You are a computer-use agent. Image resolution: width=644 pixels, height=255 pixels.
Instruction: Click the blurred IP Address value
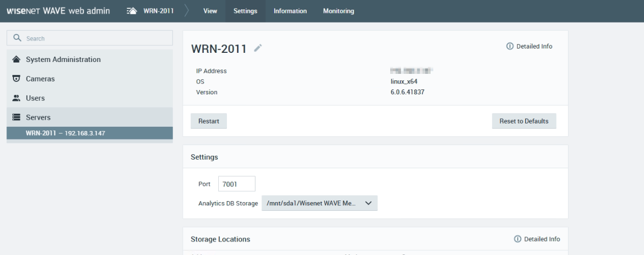[x=412, y=71]
